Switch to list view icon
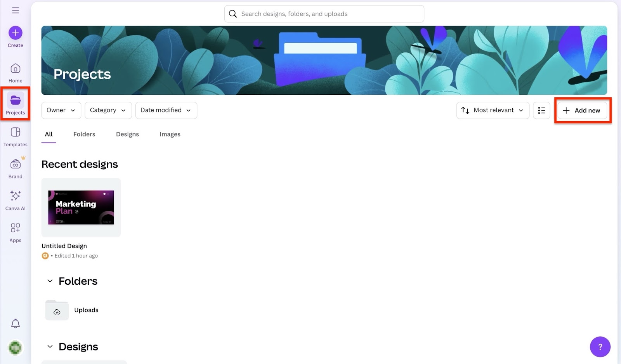The image size is (621, 364). 541,111
